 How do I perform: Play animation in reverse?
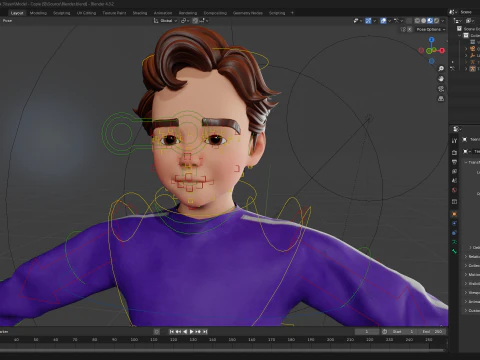pos(185,332)
